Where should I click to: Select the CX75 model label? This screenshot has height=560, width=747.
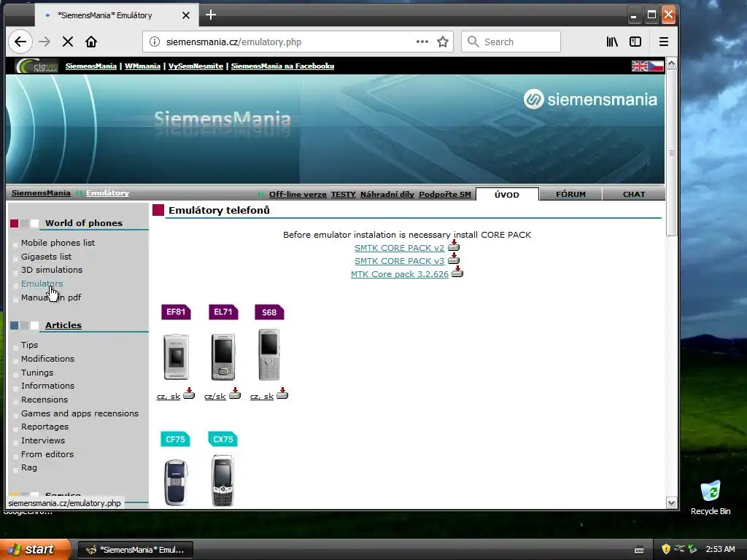tap(223, 439)
